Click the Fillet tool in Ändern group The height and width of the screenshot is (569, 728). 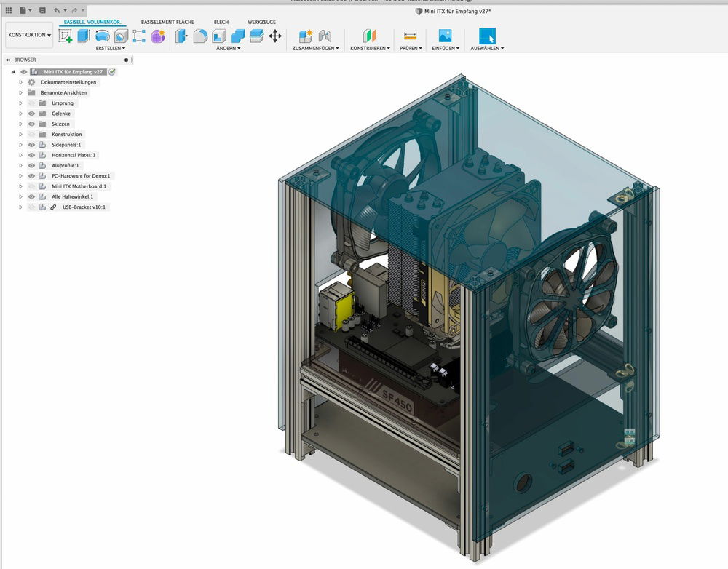[x=200, y=36]
